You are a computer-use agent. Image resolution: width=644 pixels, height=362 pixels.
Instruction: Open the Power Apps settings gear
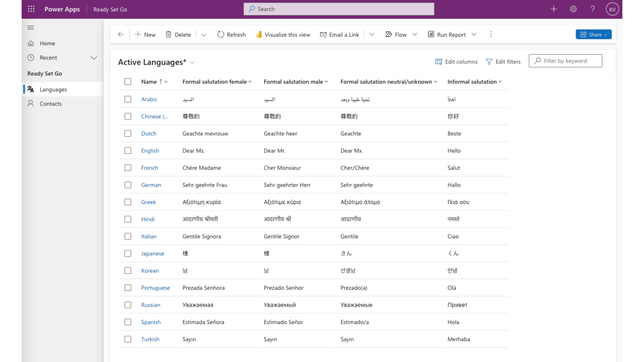[573, 9]
